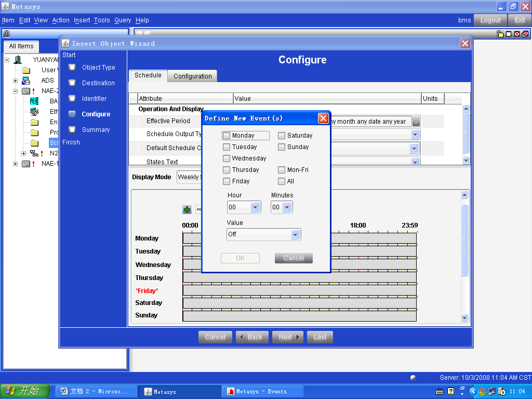Expand the ADS tree node

pos(15,81)
